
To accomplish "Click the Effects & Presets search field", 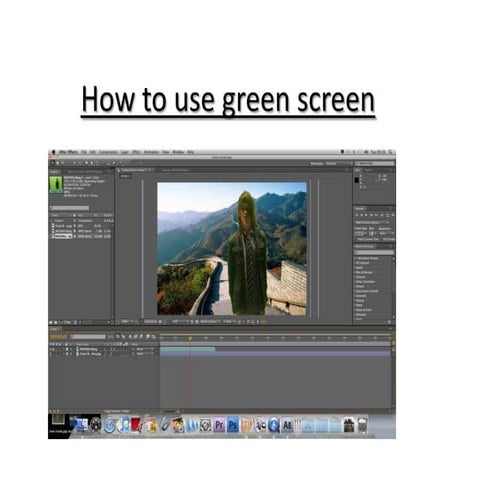I will [374, 252].
